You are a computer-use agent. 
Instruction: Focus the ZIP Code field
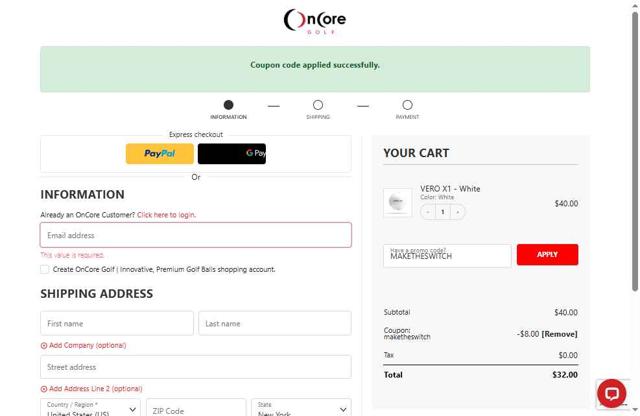196,408
